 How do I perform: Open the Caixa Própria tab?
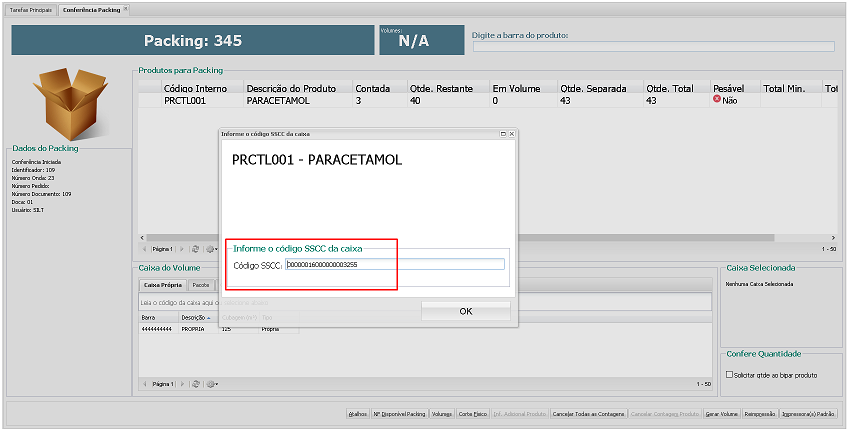coord(163,285)
